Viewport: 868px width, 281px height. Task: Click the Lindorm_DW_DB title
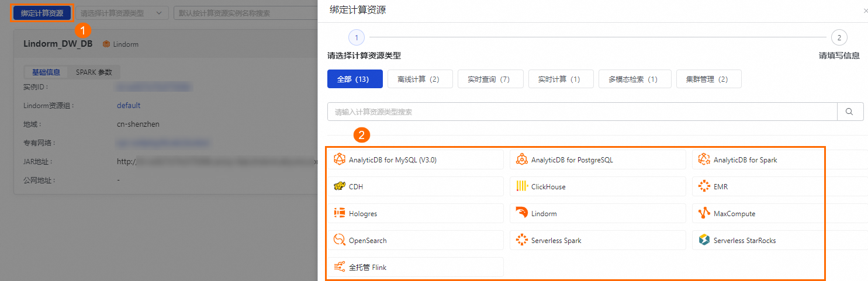(58, 44)
